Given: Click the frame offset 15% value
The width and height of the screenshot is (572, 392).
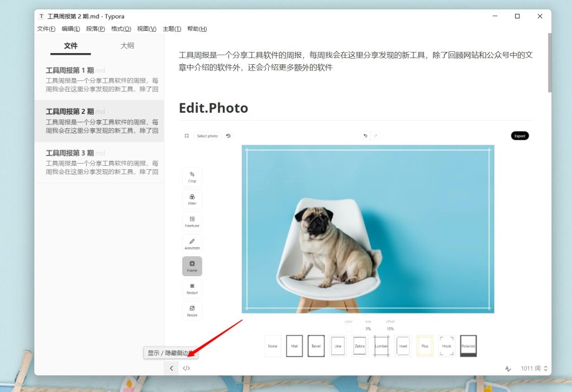Looking at the screenshot, I should 390,328.
